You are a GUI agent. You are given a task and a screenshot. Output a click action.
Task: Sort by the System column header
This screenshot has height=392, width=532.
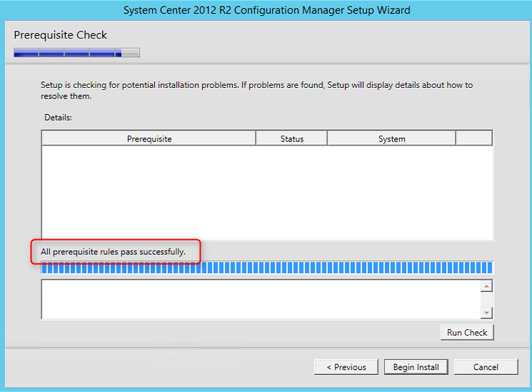[391, 139]
